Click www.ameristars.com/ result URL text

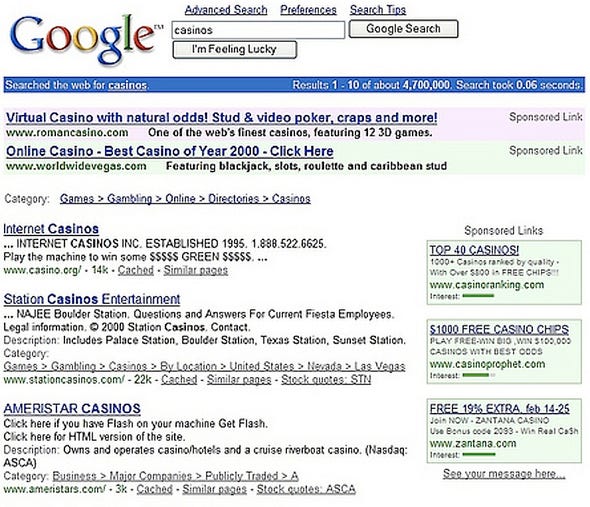(55, 489)
